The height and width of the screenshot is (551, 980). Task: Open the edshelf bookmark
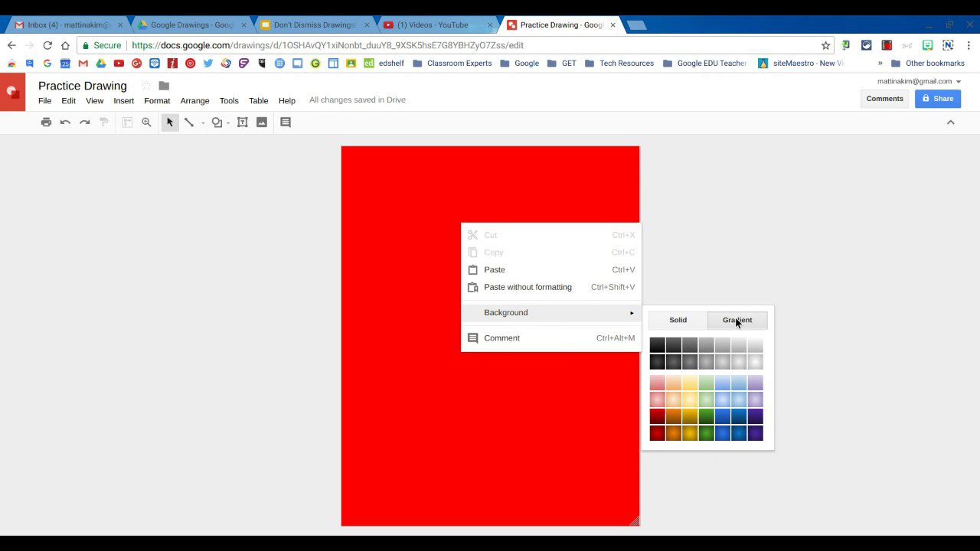(x=384, y=64)
